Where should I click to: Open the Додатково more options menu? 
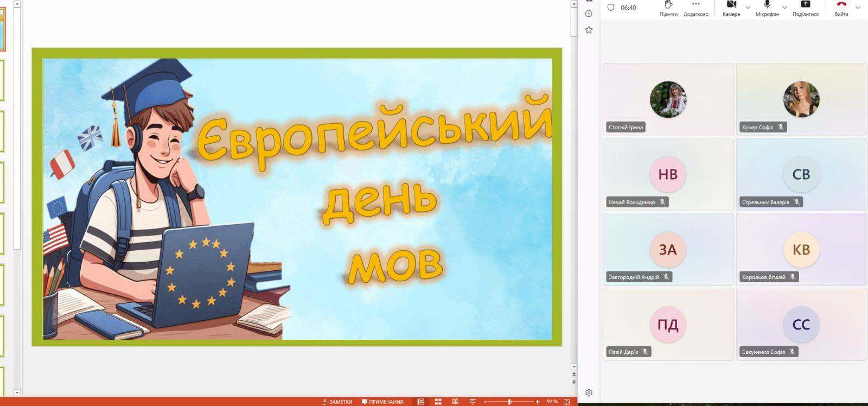point(696,8)
